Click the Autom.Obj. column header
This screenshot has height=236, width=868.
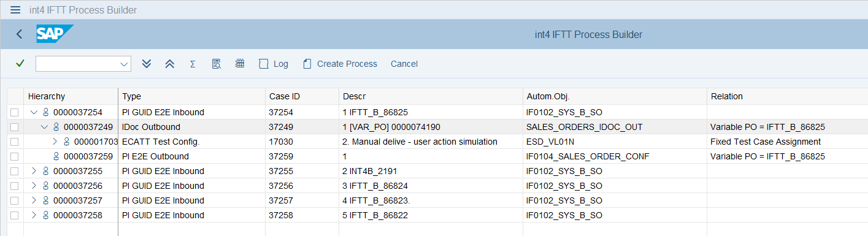pos(615,96)
